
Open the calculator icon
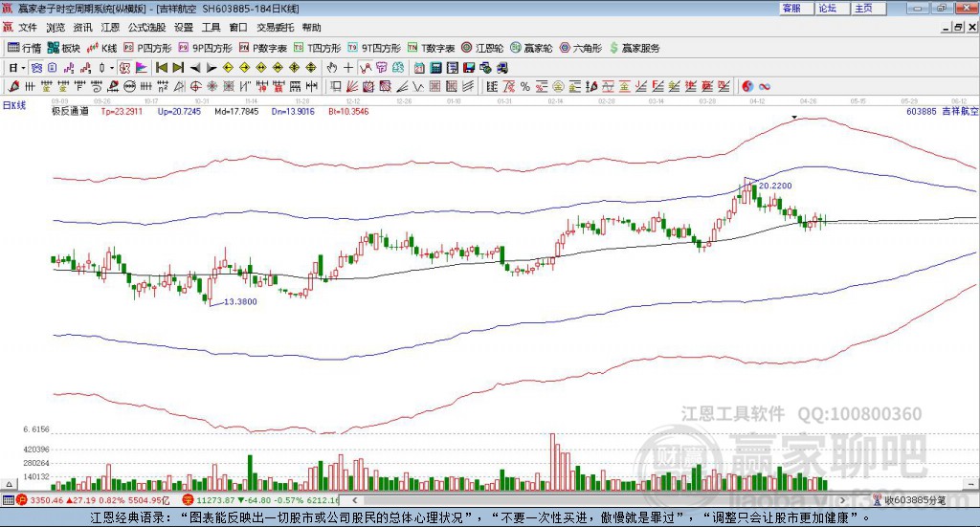pos(435,68)
